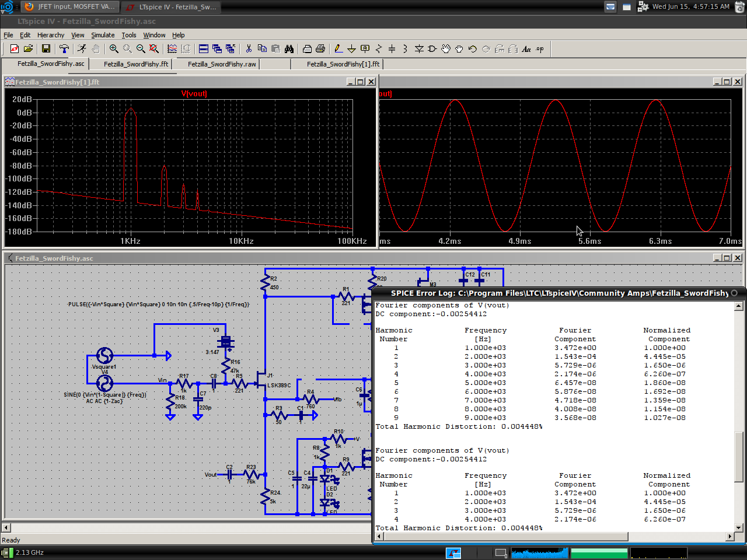This screenshot has width=747, height=560.
Task: Click the trash icon in top panel
Action: [x=739, y=7]
